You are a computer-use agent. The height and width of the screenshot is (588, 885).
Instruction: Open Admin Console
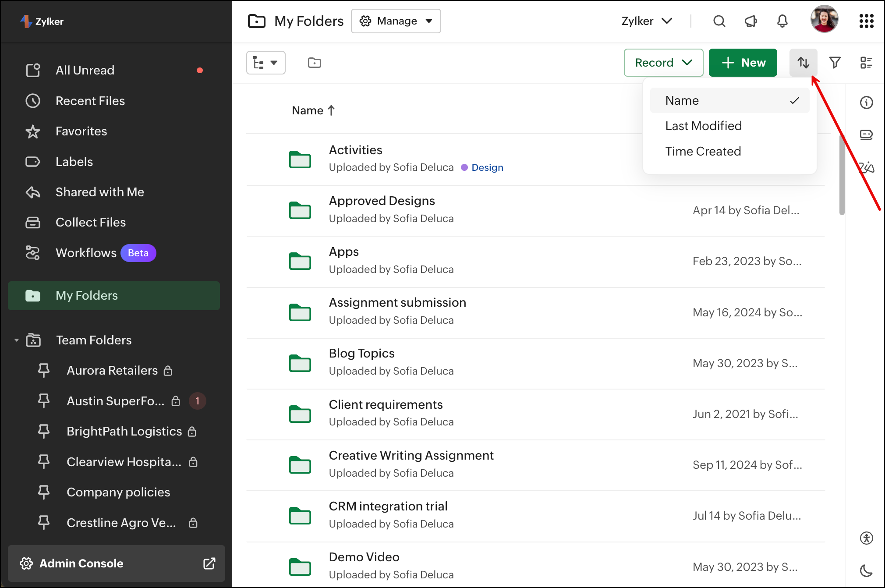click(x=117, y=563)
